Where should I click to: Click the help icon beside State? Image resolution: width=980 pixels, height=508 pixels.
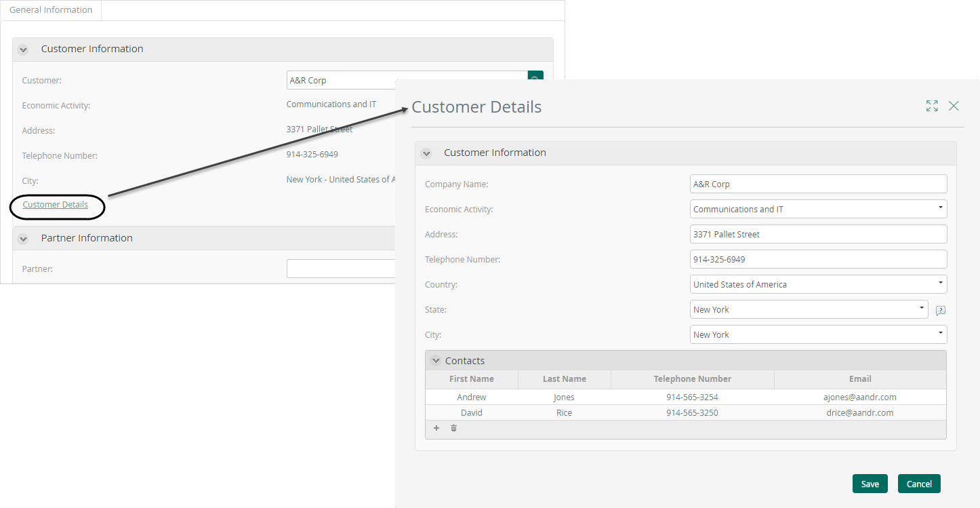pos(941,311)
